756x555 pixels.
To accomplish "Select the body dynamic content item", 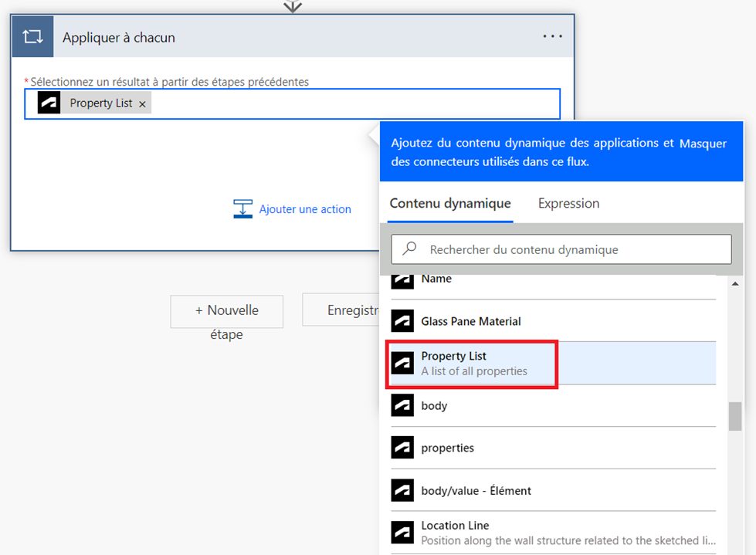I will 553,406.
